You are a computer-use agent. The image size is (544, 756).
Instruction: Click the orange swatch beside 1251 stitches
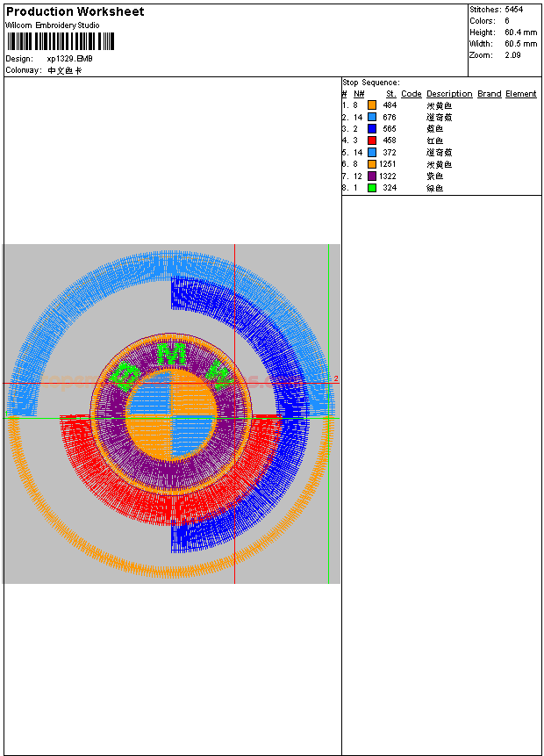(371, 164)
